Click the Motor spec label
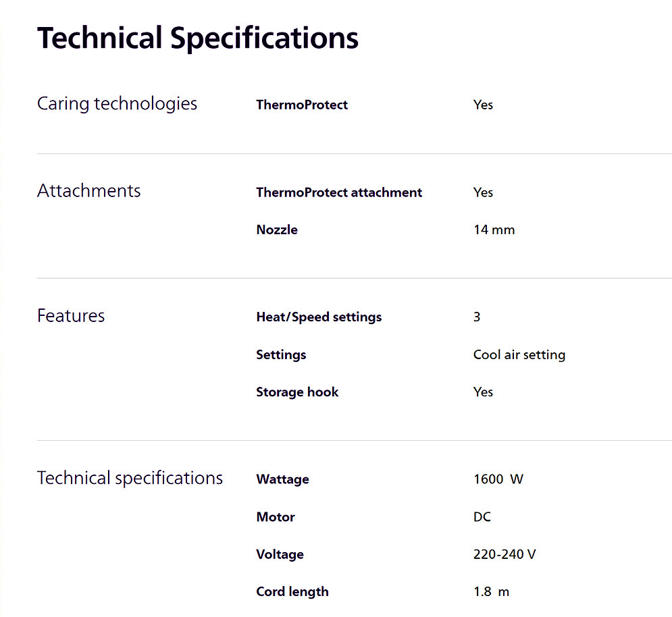Screen dimensions: 672x617 pyautogui.click(x=276, y=517)
